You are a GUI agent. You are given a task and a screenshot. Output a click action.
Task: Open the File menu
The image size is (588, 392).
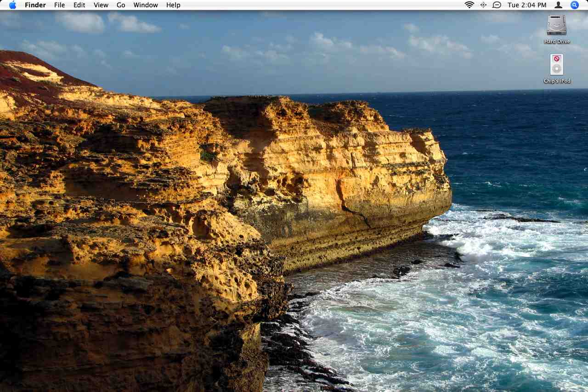coord(59,5)
